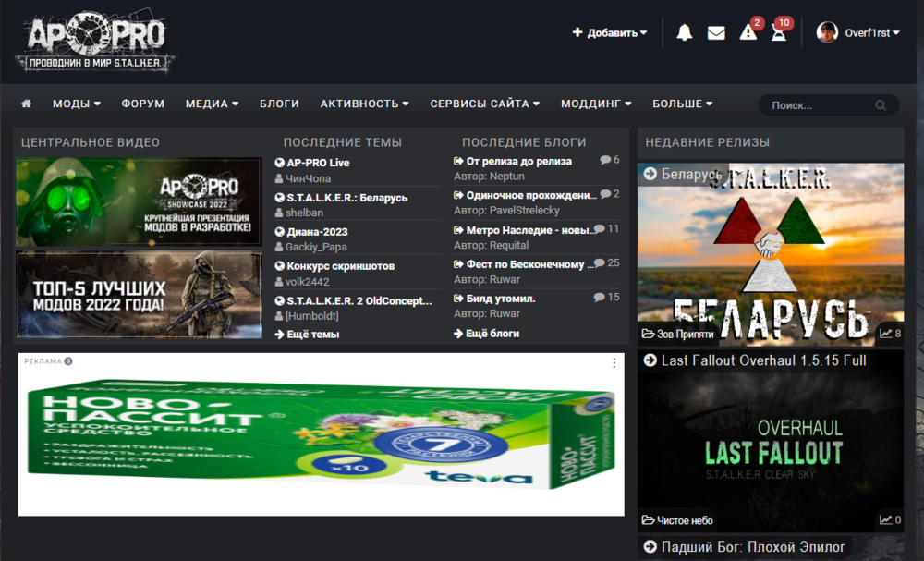The image size is (924, 561).
Task: Click the chart icon showing 0 on Last Fallout
Action: (x=886, y=519)
